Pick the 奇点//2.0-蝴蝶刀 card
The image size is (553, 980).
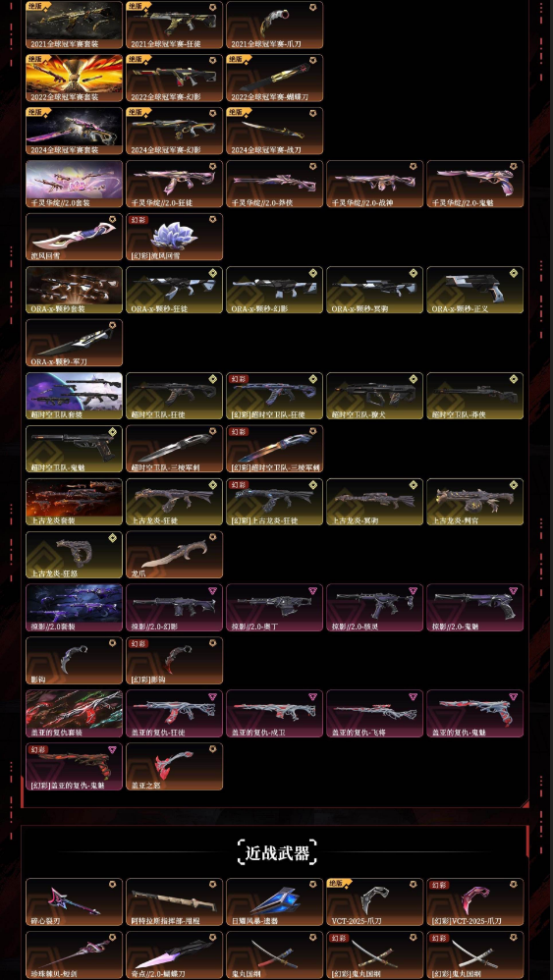[x=174, y=955]
